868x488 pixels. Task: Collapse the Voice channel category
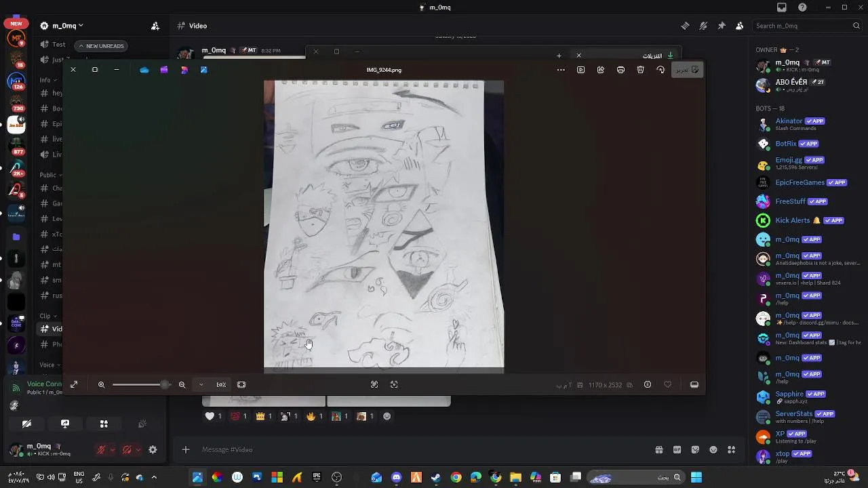click(x=50, y=365)
